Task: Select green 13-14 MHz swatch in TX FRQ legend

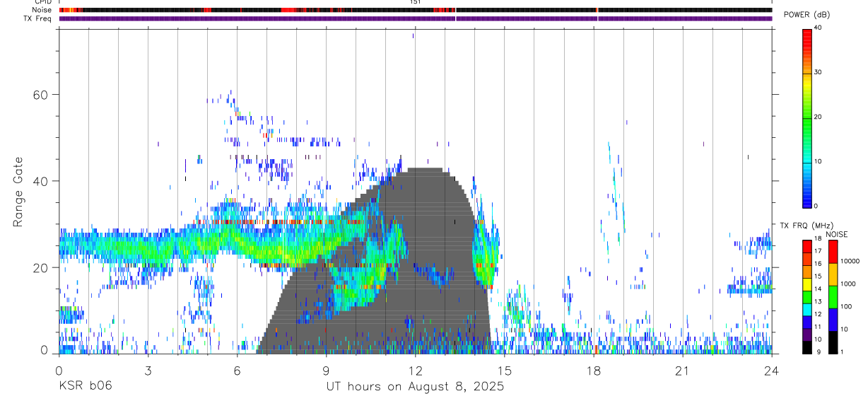Action: pyautogui.click(x=807, y=296)
